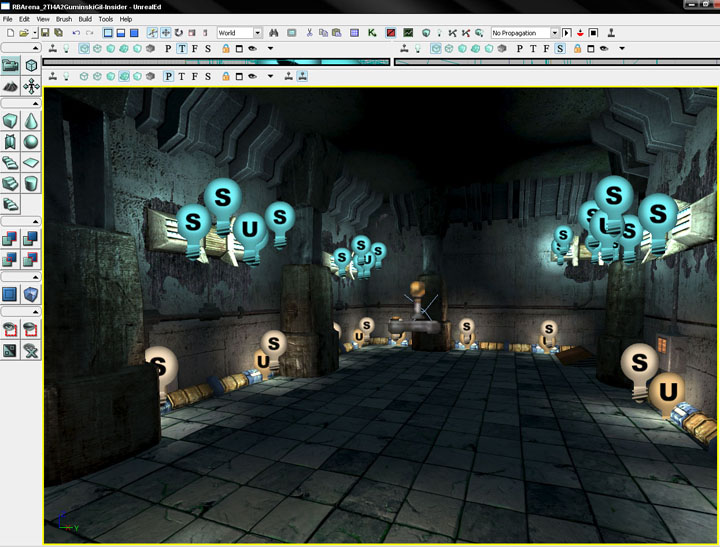Switch perspective viewport to Front (F) view

pos(195,76)
